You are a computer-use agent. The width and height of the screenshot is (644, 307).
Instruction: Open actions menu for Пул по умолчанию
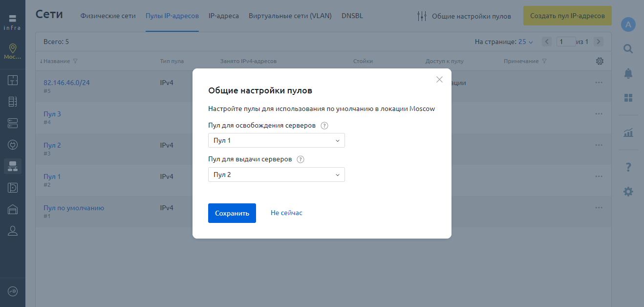point(599,208)
